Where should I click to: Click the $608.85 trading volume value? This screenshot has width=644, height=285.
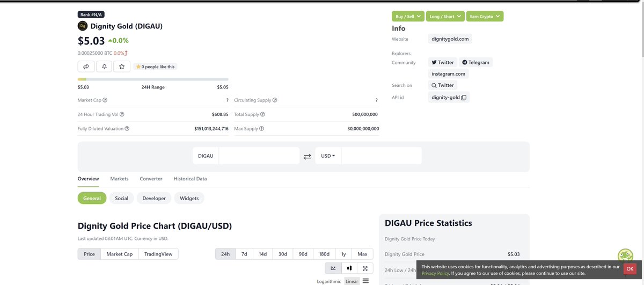tap(220, 114)
